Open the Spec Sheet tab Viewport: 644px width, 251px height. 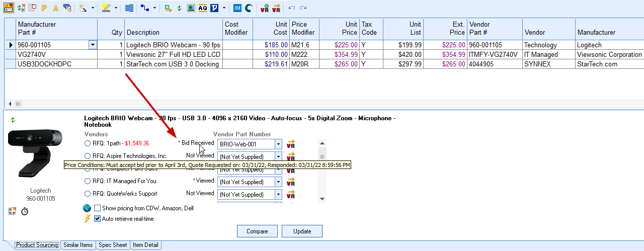point(113,245)
